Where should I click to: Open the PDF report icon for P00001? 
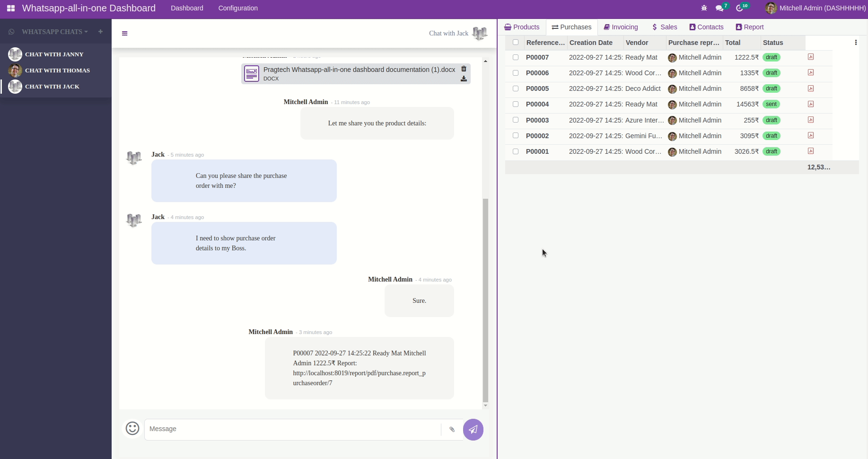click(811, 151)
